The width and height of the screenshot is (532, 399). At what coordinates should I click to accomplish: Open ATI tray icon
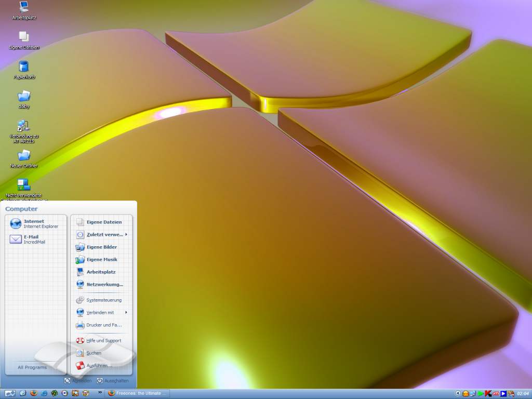pos(496,394)
